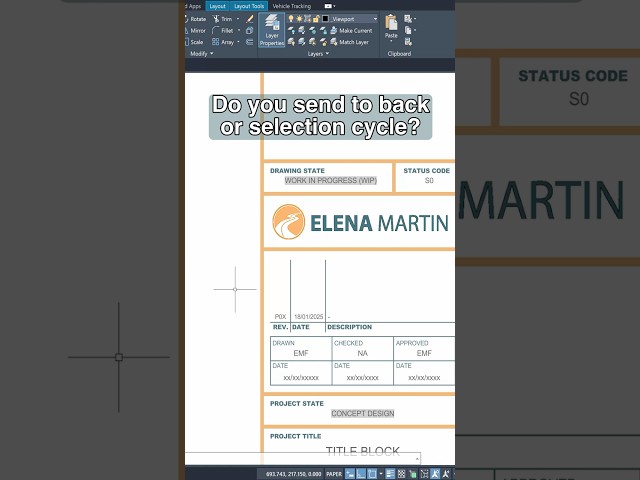Click the STATUS CODE value S0
This screenshot has height=480, width=640.
[429, 180]
